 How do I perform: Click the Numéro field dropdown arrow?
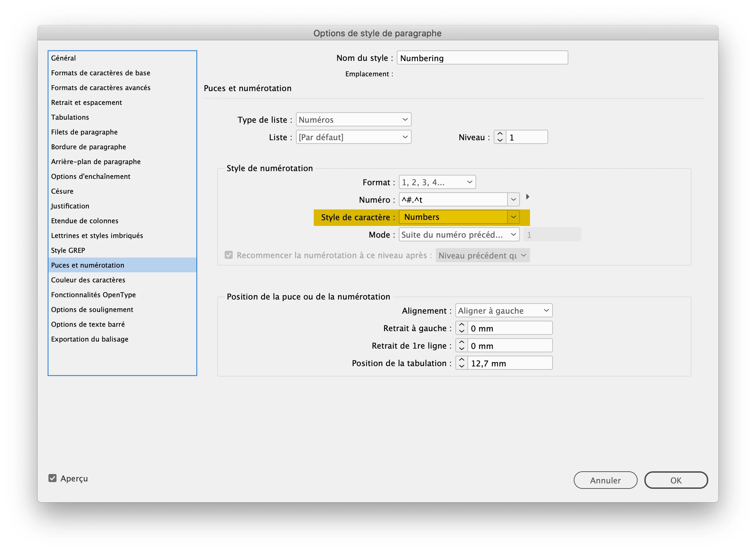coord(513,200)
